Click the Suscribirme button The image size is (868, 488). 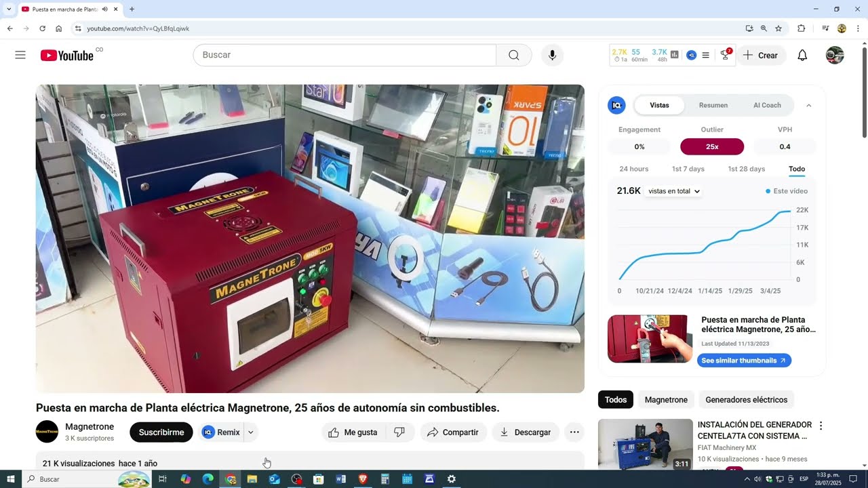(161, 432)
